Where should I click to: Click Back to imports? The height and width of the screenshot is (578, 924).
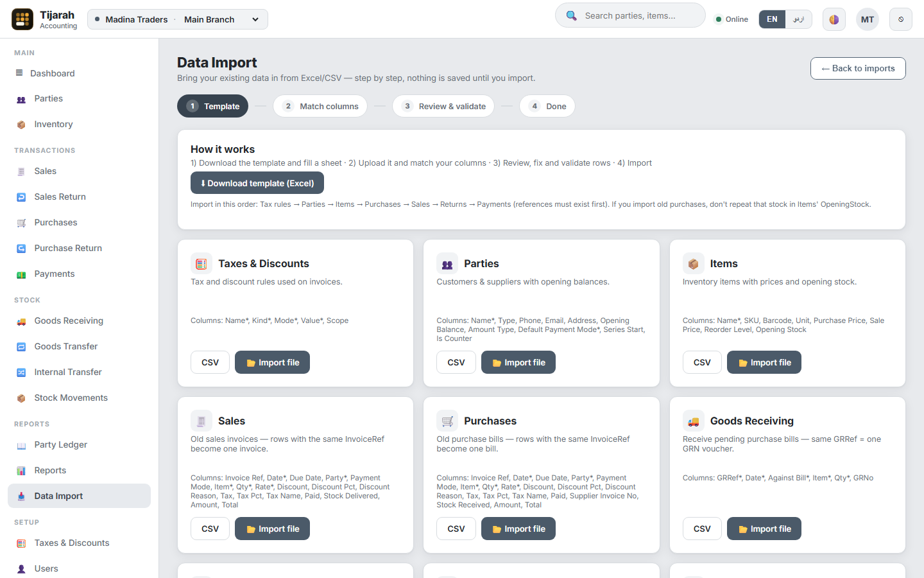pos(858,69)
